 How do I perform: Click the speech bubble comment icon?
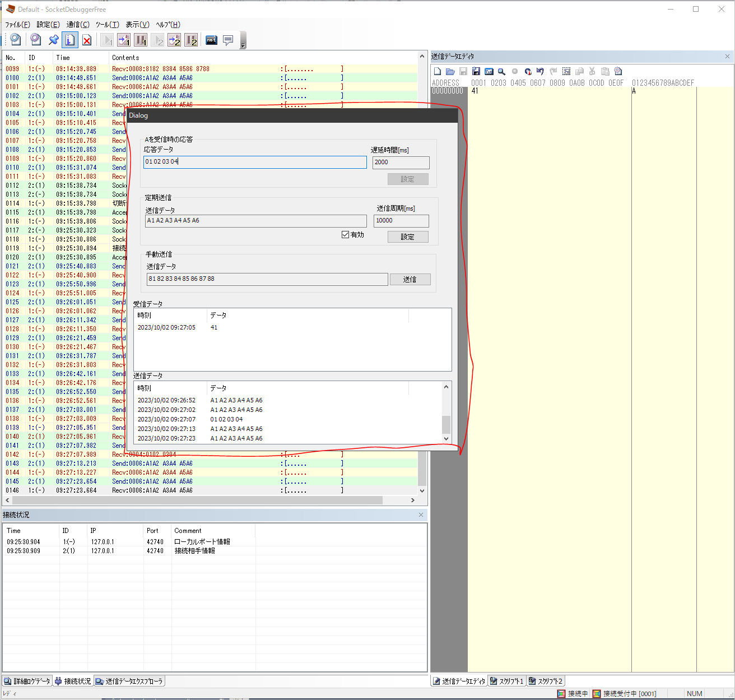[228, 40]
